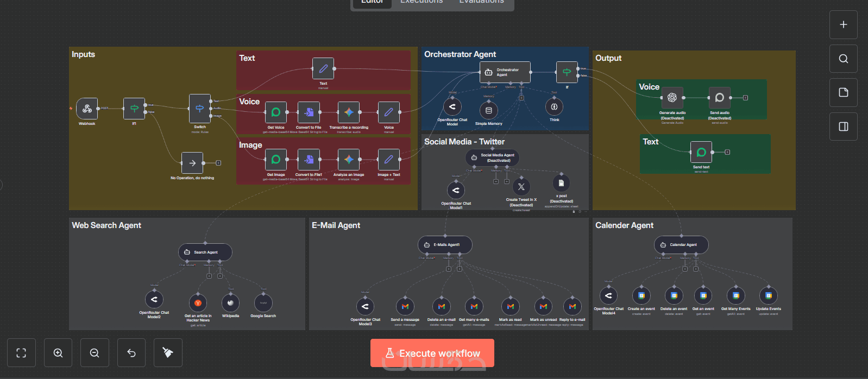Viewport: 868px width, 379px height.
Task: Toggle the side panel view button
Action: 844,127
